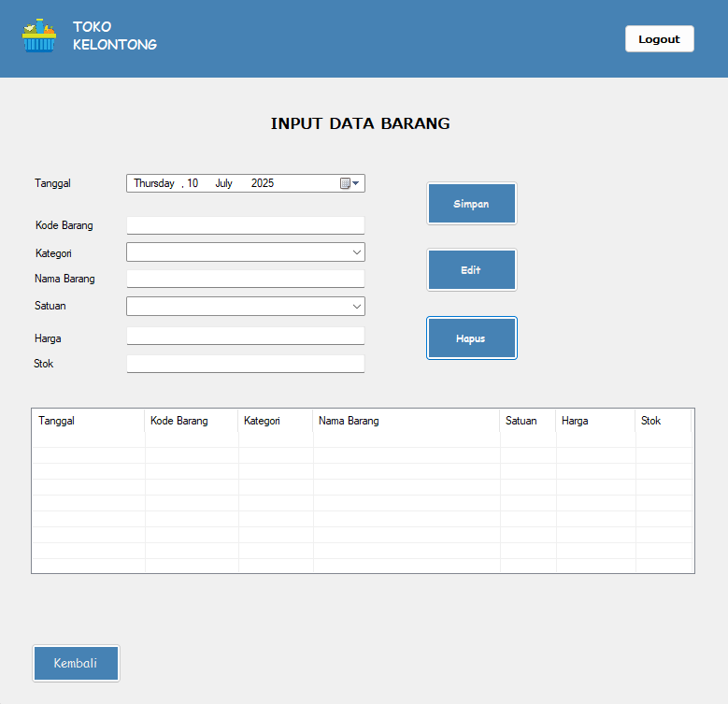728x704 pixels.
Task: Click the Kode Barang column header in table
Action: pyautogui.click(x=192, y=421)
